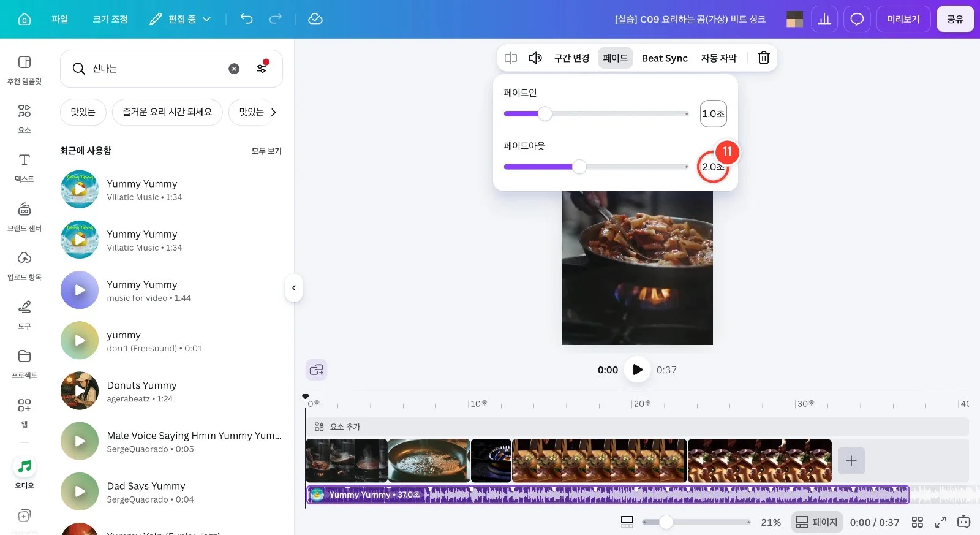Select Beat Sync option
The width and height of the screenshot is (980, 535).
coord(665,58)
